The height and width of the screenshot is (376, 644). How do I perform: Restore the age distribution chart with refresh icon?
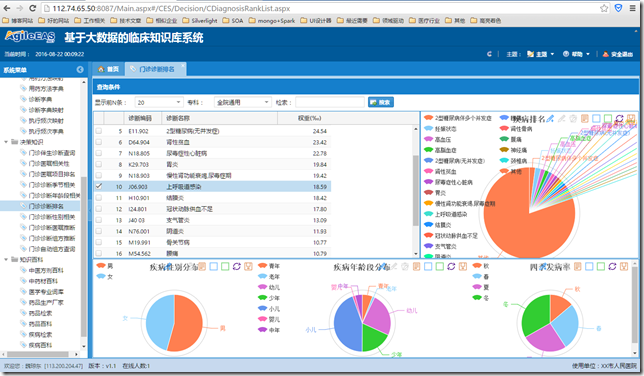[x=451, y=267]
